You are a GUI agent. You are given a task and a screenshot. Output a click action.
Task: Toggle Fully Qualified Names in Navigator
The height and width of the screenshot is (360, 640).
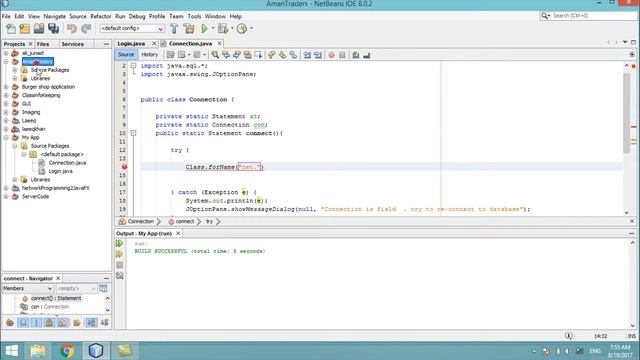(x=77, y=323)
